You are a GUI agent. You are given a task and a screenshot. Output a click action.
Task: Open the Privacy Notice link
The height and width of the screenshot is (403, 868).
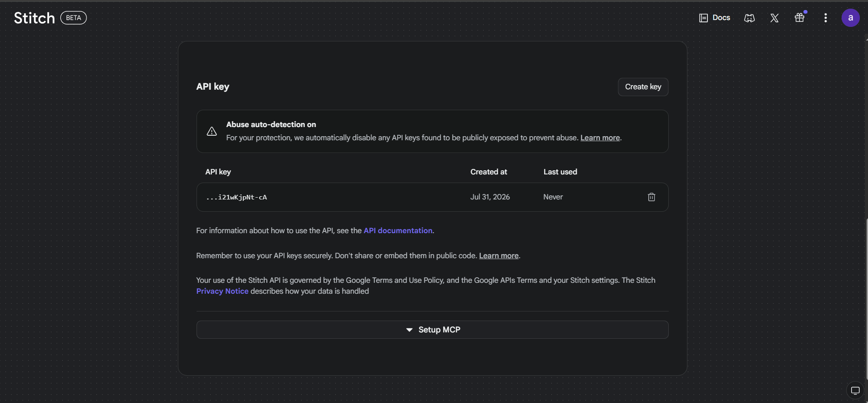[222, 291]
